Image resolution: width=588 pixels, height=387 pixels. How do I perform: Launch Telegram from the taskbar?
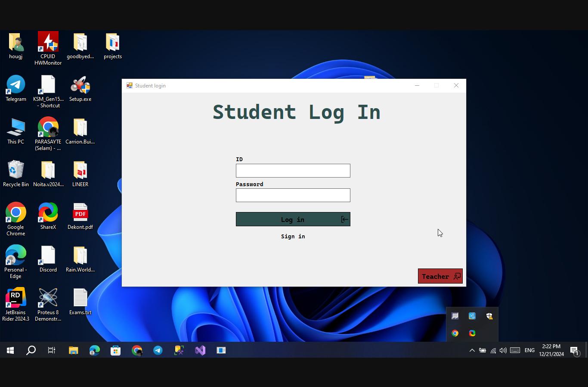(x=158, y=350)
